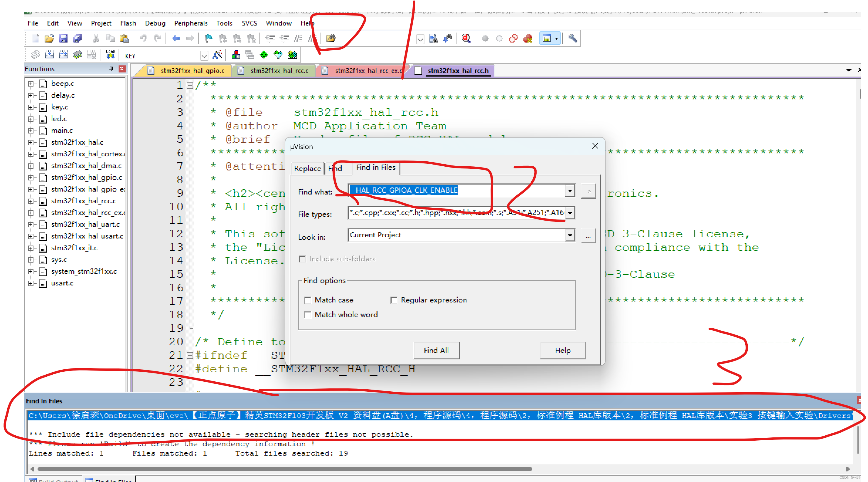Screen dimensions: 868x482
Task: Enable Regular expression checkbox
Action: coord(394,300)
